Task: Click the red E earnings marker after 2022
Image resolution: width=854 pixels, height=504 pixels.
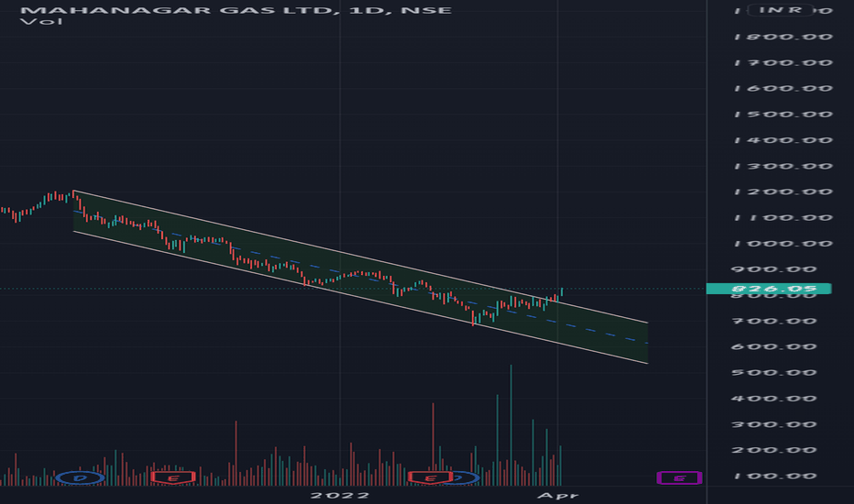Action: point(431,478)
